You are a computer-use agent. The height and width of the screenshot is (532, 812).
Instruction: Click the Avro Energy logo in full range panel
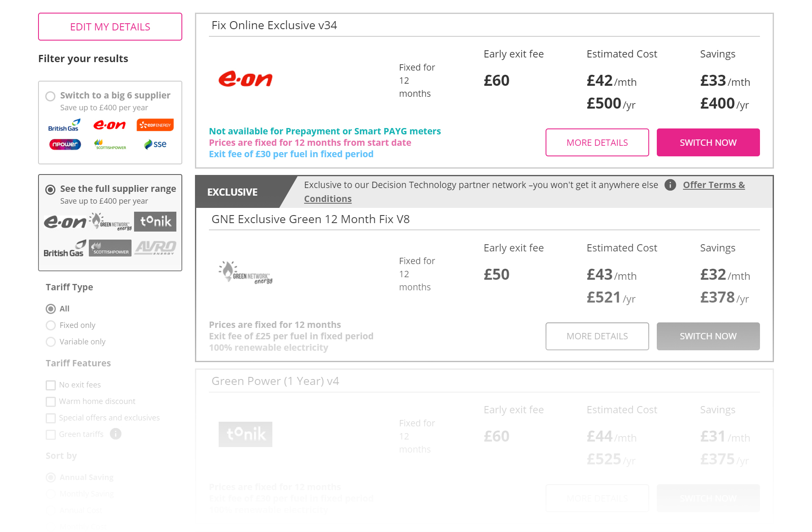coord(155,248)
